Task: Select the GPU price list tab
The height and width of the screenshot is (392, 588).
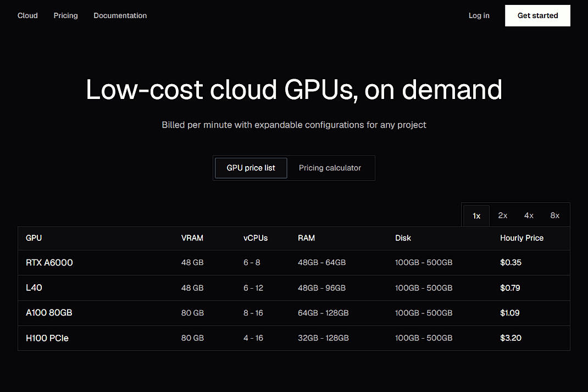Action: pos(251,168)
